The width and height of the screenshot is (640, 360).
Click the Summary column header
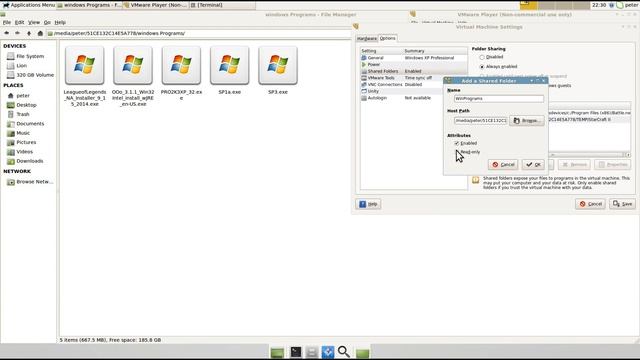pos(436,51)
